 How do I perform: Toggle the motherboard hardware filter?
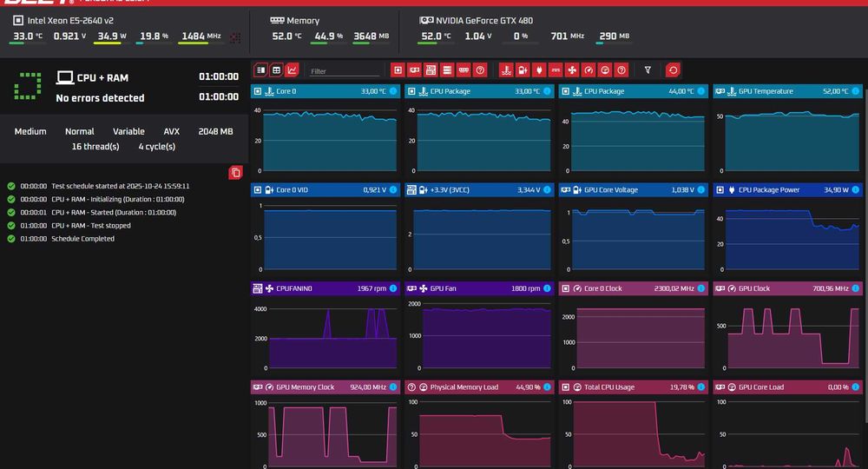(x=431, y=70)
